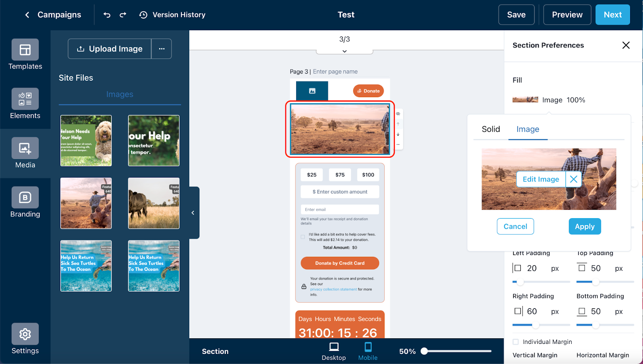
Task: Open the Elements panel
Action: pos(25,104)
